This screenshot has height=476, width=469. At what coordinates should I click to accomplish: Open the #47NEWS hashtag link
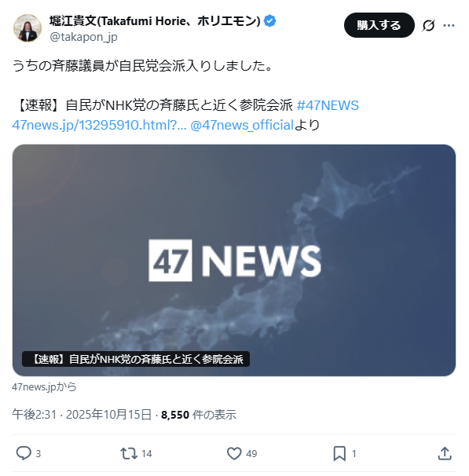point(328,105)
